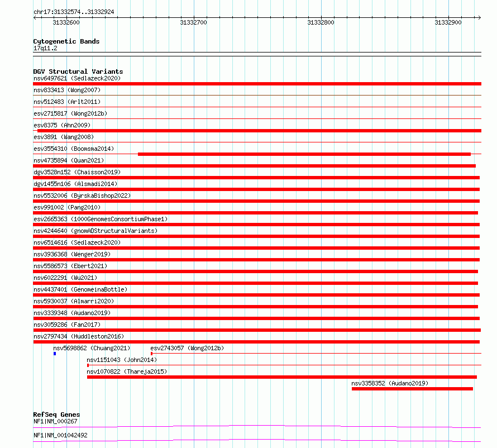Click the nsv3936368 (Wenger2019) label
This screenshot has height=448, width=497.
pyautogui.click(x=72, y=254)
